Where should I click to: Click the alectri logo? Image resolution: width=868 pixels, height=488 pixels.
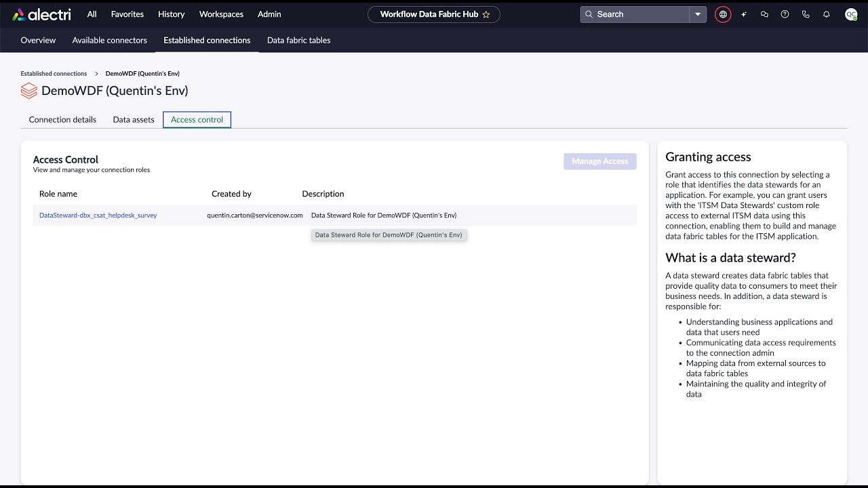(41, 14)
